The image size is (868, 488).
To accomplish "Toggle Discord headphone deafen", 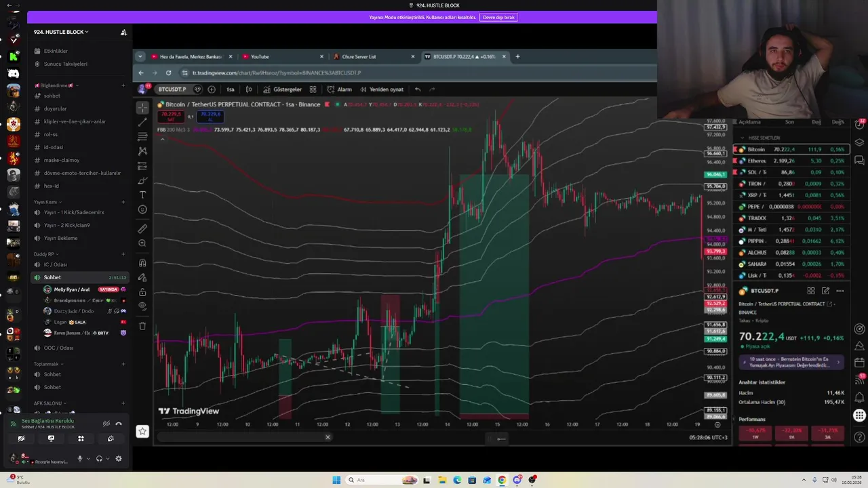I will pos(99,458).
